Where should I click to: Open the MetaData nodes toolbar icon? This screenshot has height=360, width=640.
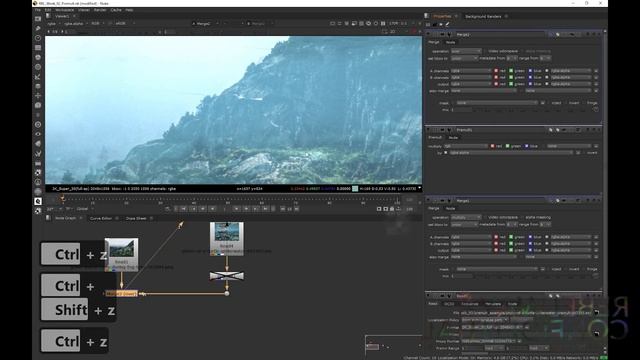coord(38,144)
